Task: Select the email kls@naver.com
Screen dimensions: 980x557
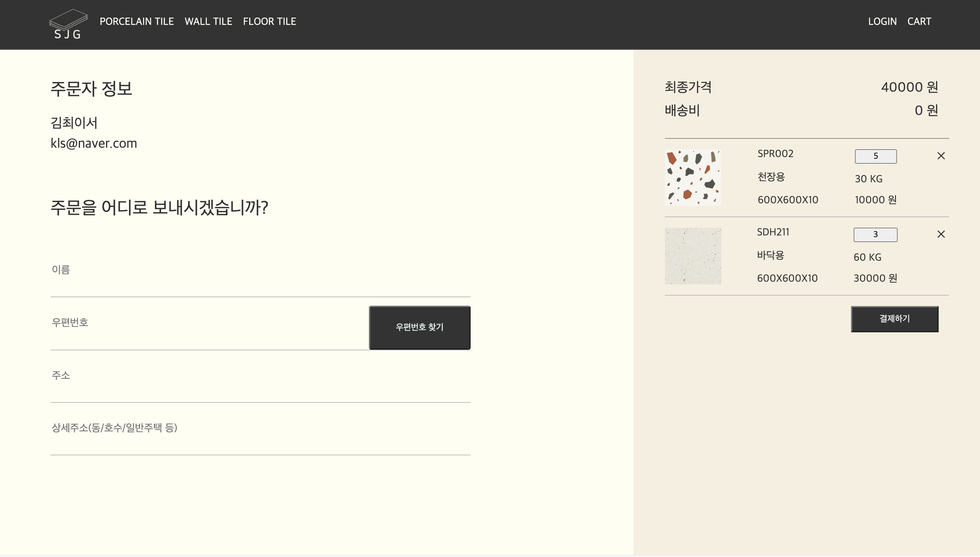Action: coord(94,143)
